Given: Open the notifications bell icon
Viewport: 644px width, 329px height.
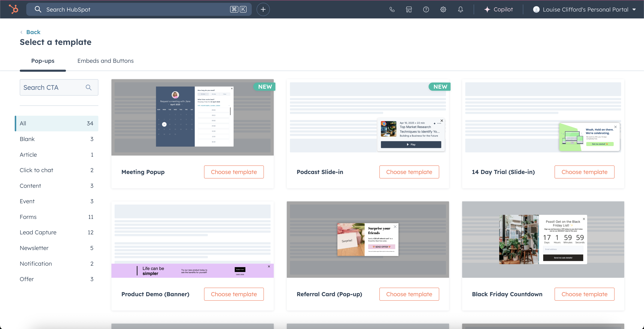Looking at the screenshot, I should (460, 10).
